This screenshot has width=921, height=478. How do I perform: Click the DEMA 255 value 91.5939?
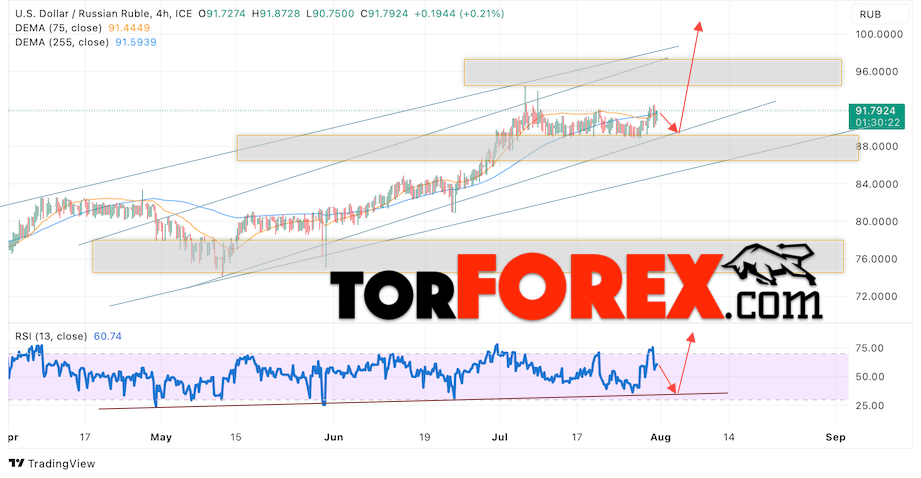point(136,42)
